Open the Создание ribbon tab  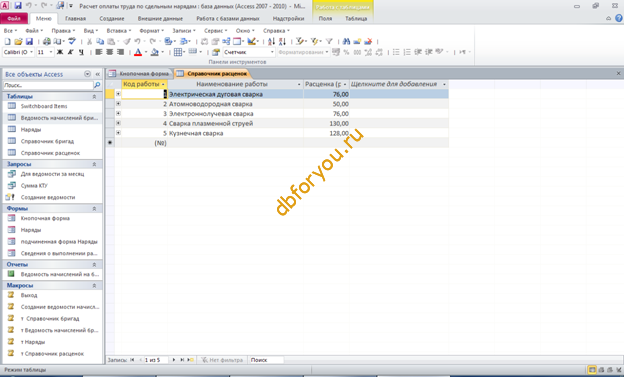pos(112,18)
